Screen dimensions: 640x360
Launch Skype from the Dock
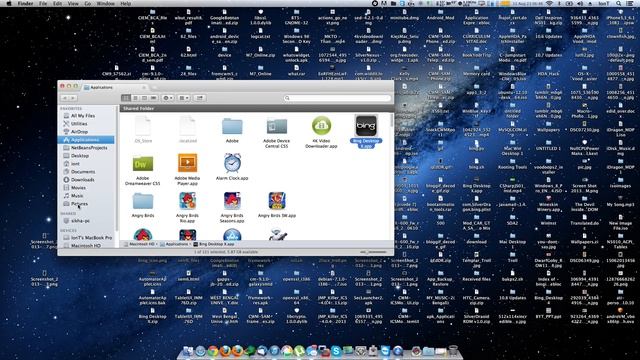tap(336, 351)
